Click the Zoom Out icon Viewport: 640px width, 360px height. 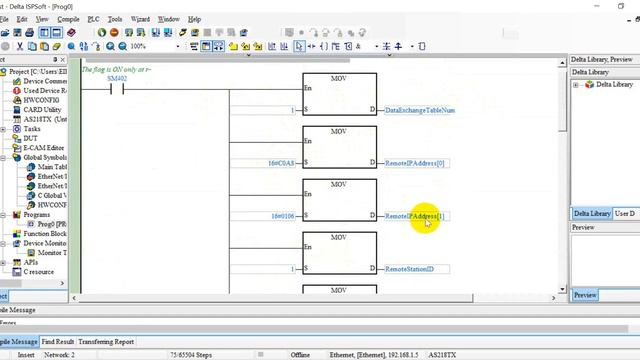pyautogui.click(x=122, y=47)
